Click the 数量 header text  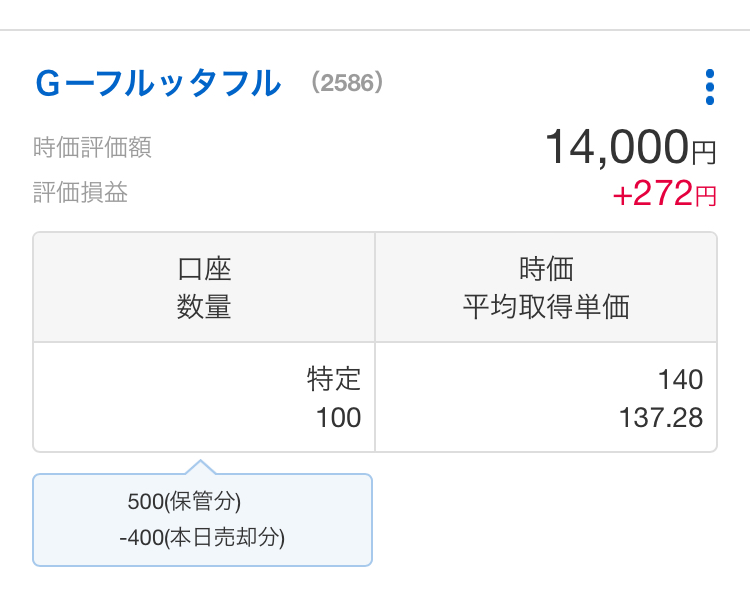tap(204, 307)
